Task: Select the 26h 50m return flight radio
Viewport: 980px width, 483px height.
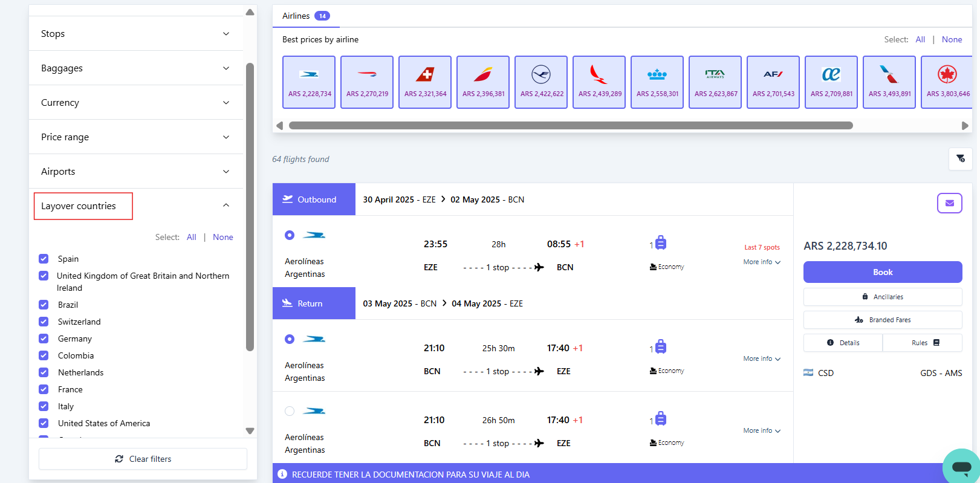Action: coord(290,411)
